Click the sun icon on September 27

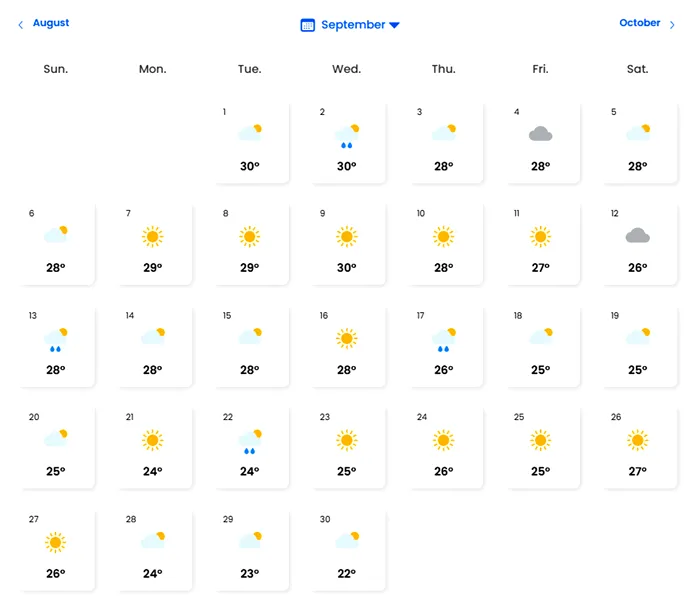56,542
